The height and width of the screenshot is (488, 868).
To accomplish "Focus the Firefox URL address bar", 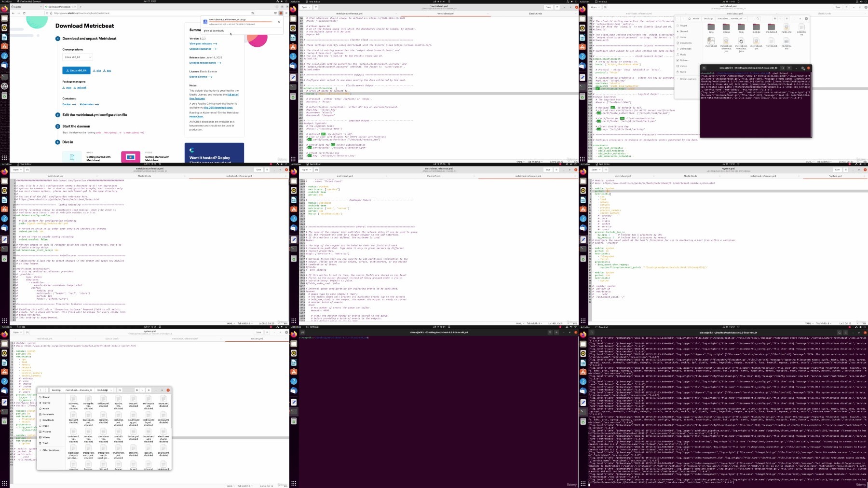I will [149, 13].
